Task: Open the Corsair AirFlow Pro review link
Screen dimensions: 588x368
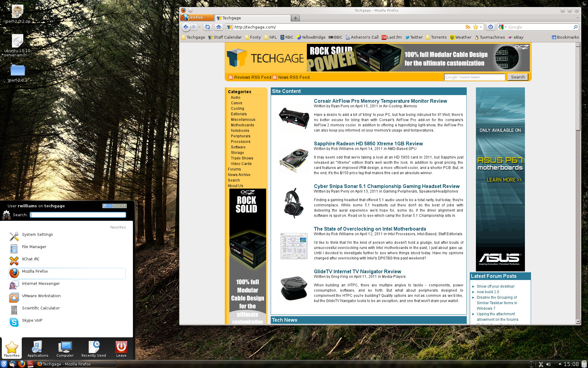Action: [x=380, y=101]
